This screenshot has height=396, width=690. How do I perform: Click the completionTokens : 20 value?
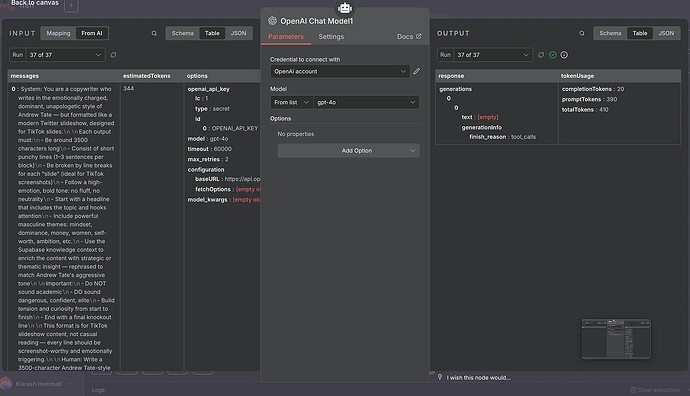coord(593,89)
